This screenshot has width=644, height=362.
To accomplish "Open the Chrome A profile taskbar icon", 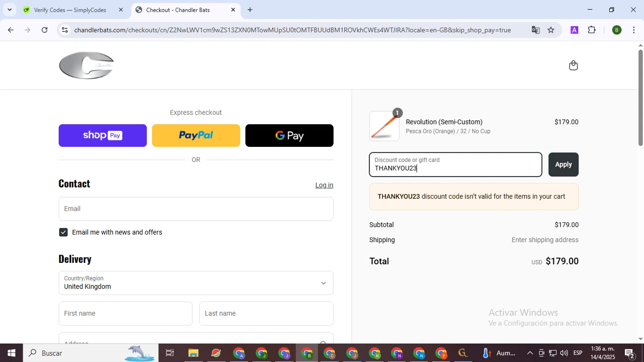I will 239,353.
